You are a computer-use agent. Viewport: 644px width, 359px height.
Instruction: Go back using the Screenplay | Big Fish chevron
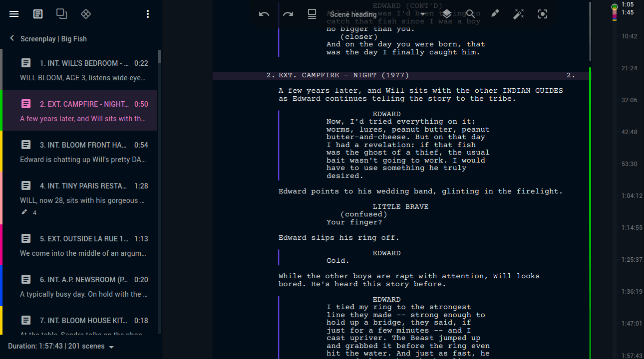point(12,39)
